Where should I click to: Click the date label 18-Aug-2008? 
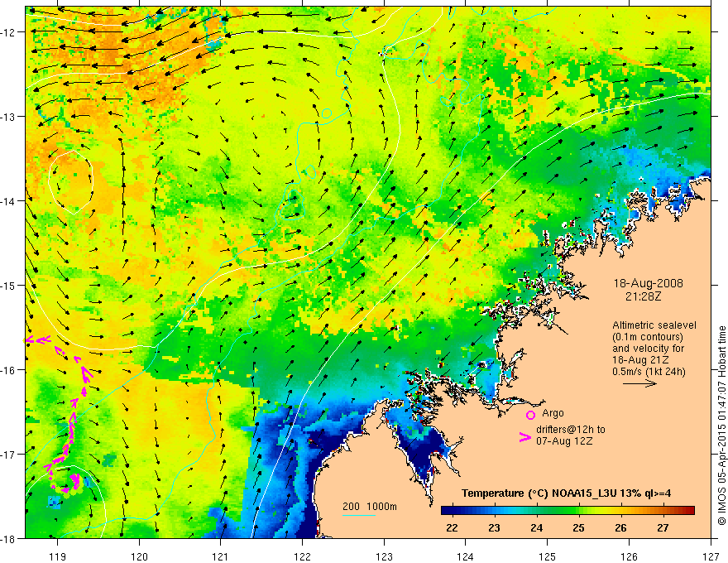pos(648,283)
